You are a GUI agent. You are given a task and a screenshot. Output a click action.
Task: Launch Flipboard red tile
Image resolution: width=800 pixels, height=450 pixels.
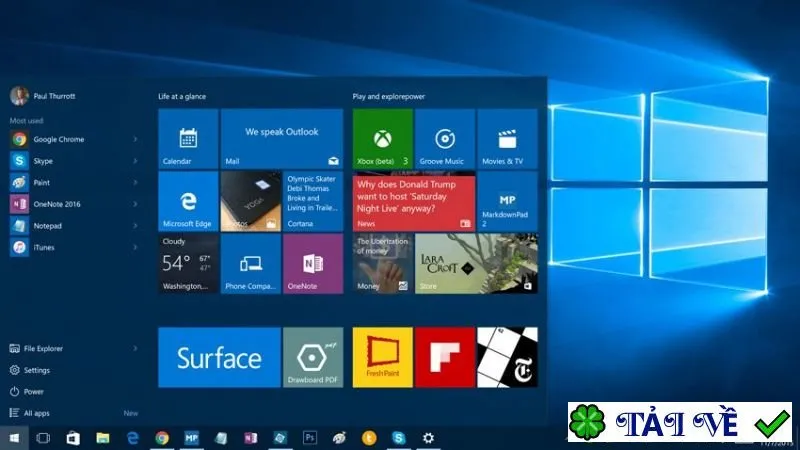445,357
